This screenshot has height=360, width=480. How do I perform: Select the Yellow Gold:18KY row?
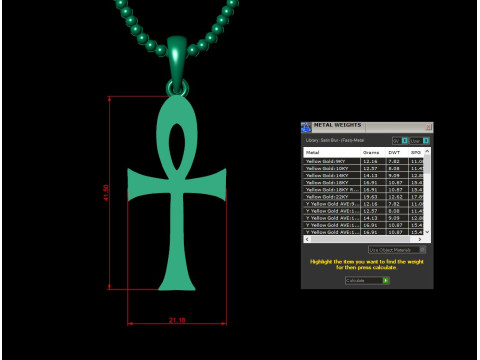363,182
